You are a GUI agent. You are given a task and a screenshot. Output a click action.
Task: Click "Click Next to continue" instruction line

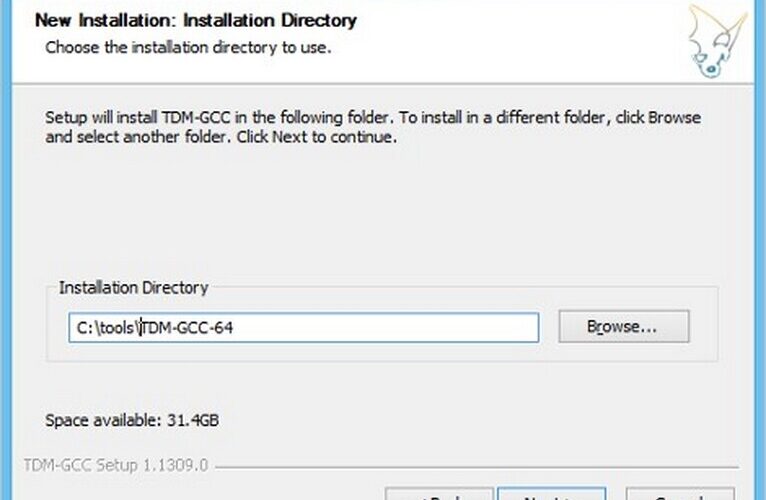pos(317,137)
